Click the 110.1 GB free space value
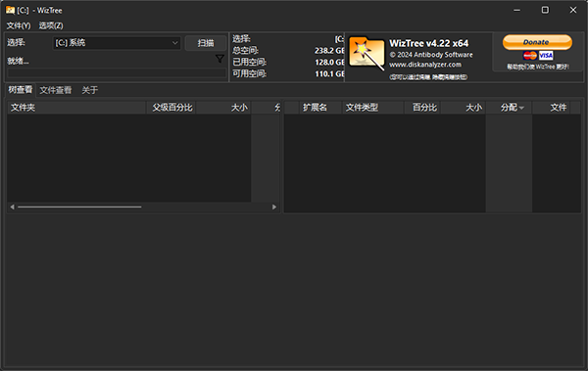The image size is (588, 371). [x=329, y=73]
